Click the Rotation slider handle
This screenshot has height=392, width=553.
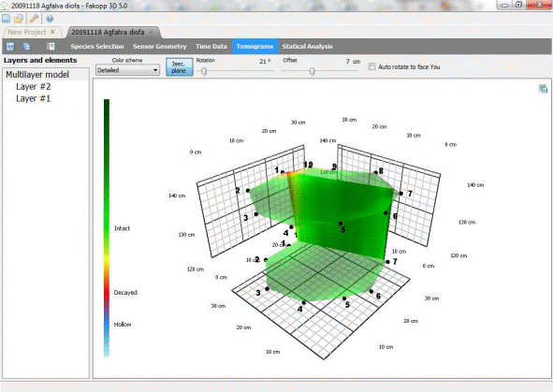click(x=204, y=71)
